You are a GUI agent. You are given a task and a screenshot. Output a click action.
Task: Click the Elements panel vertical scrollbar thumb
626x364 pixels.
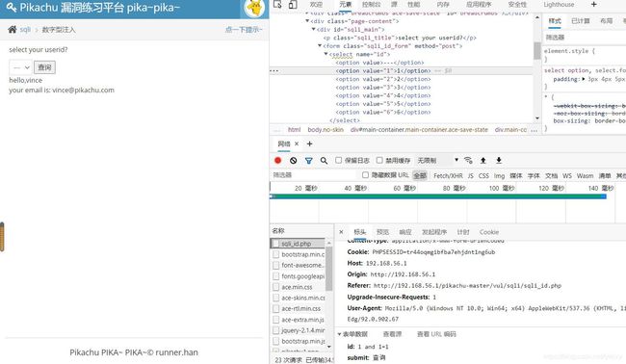[537, 51]
